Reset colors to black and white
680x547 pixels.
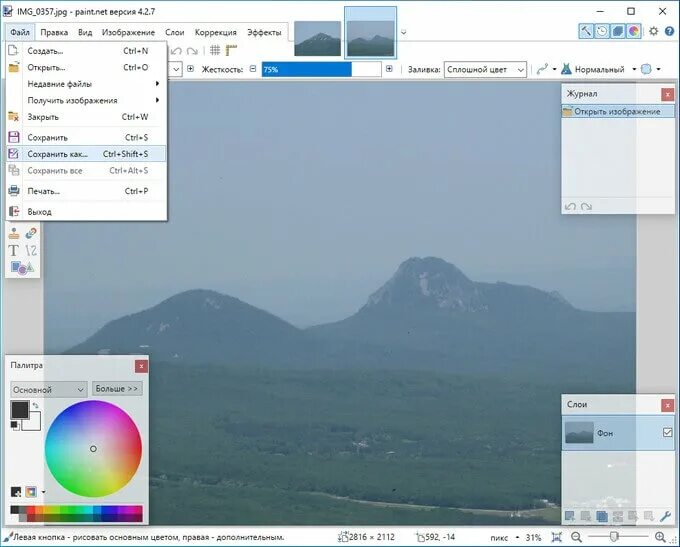(x=15, y=425)
